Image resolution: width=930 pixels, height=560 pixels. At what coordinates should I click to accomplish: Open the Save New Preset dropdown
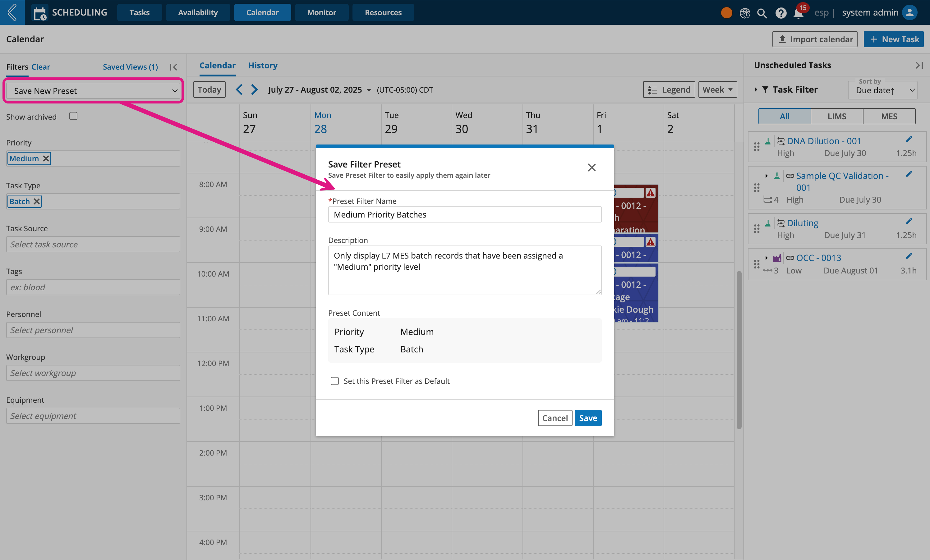click(93, 90)
